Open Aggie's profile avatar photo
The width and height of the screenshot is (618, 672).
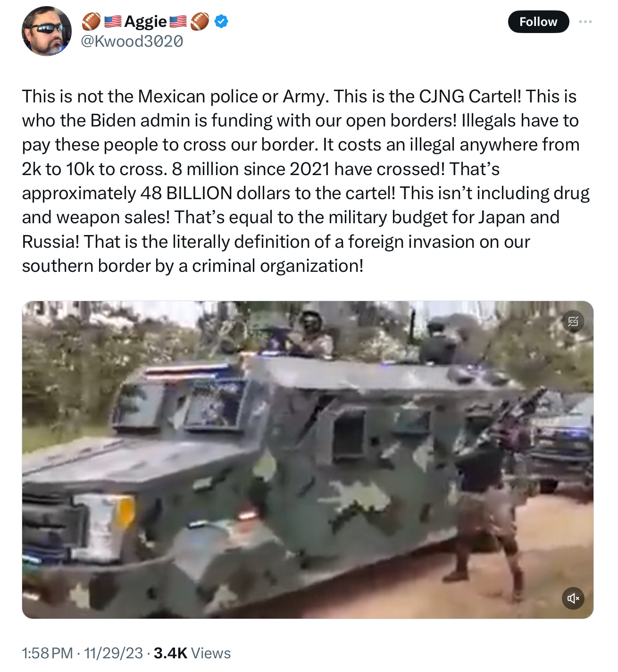47,31
